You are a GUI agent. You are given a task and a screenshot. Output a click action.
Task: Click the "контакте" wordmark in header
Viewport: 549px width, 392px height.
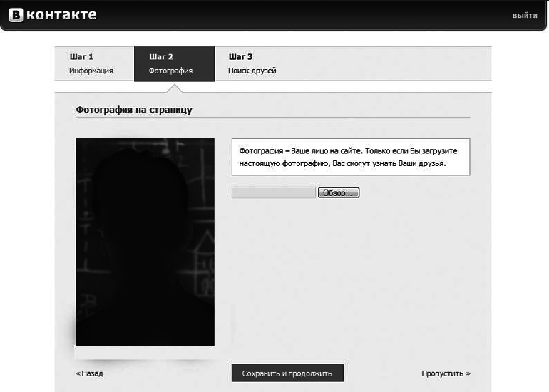tap(62, 15)
